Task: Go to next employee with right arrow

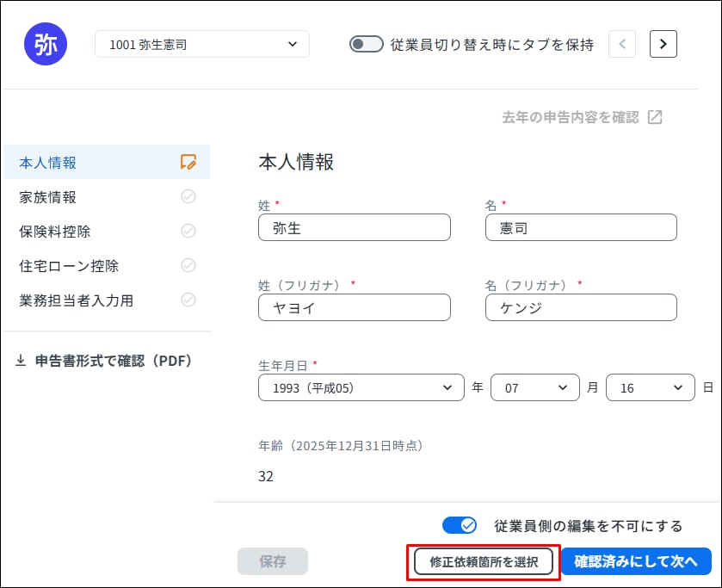Action: tap(663, 44)
